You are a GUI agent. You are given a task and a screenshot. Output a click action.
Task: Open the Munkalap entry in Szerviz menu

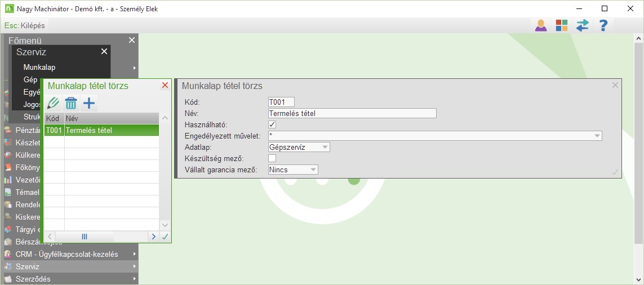point(39,67)
